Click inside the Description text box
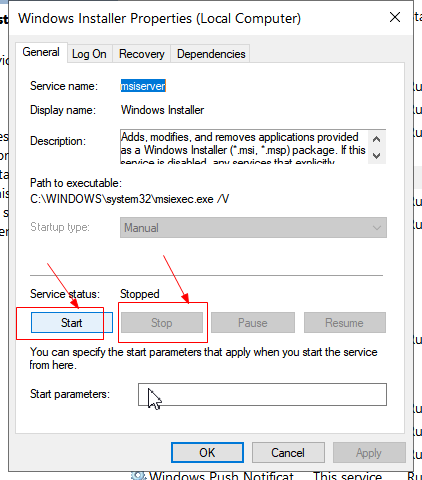Screen dimensions: 422x480 [244, 147]
